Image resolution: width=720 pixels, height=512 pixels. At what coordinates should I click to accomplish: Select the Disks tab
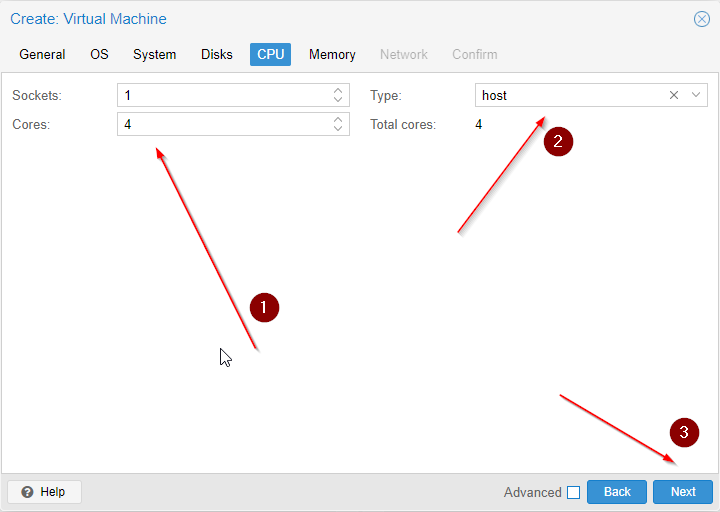(217, 54)
